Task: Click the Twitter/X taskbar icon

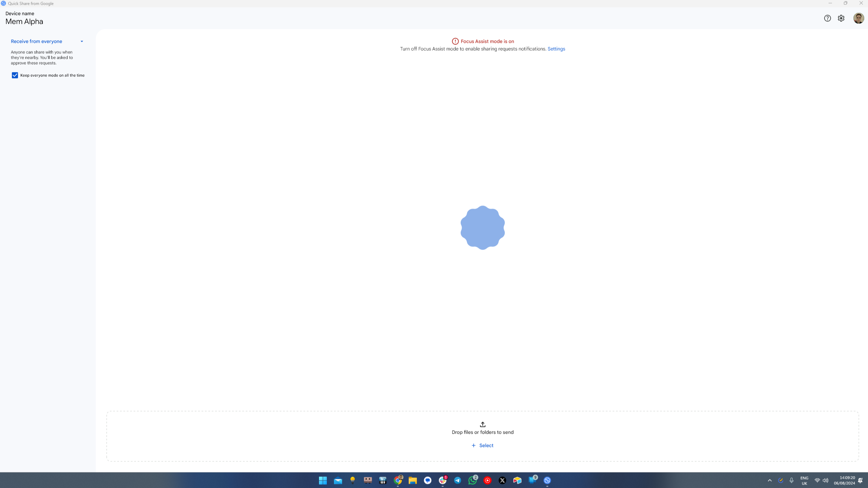Action: coord(502,480)
